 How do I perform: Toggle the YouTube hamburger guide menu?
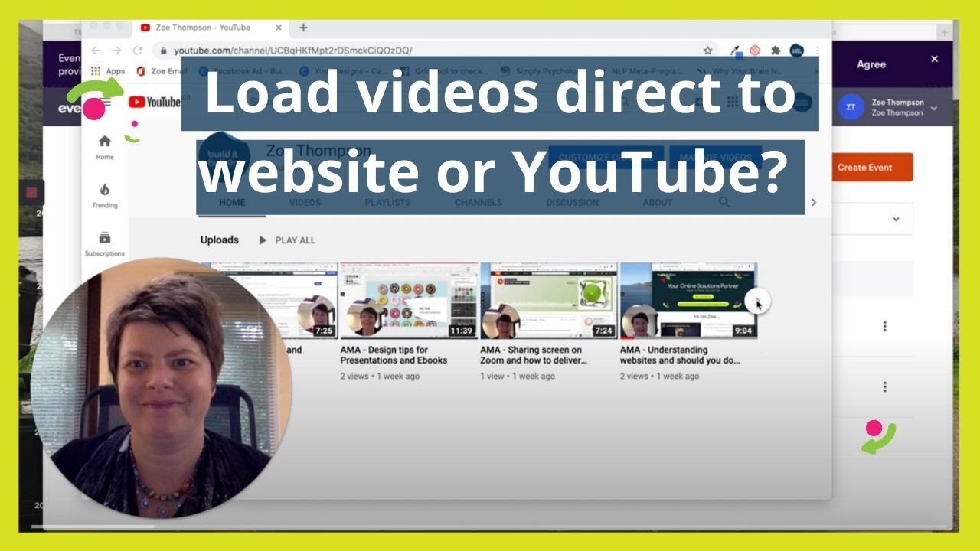click(x=105, y=103)
